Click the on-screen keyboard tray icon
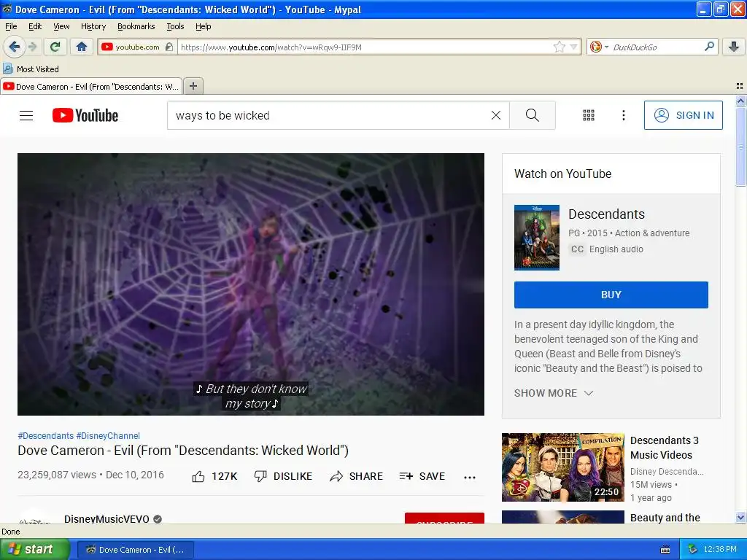The image size is (747, 560). pyautogui.click(x=665, y=550)
